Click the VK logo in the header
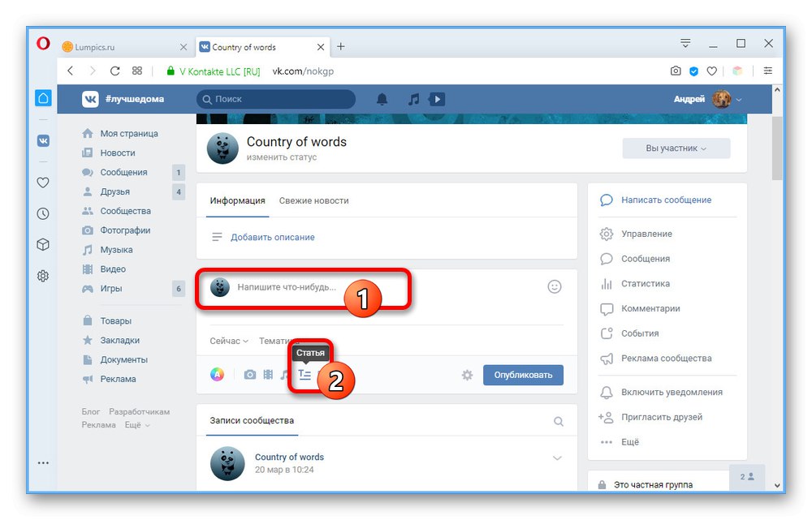This screenshot has height=520, width=812. (90, 99)
